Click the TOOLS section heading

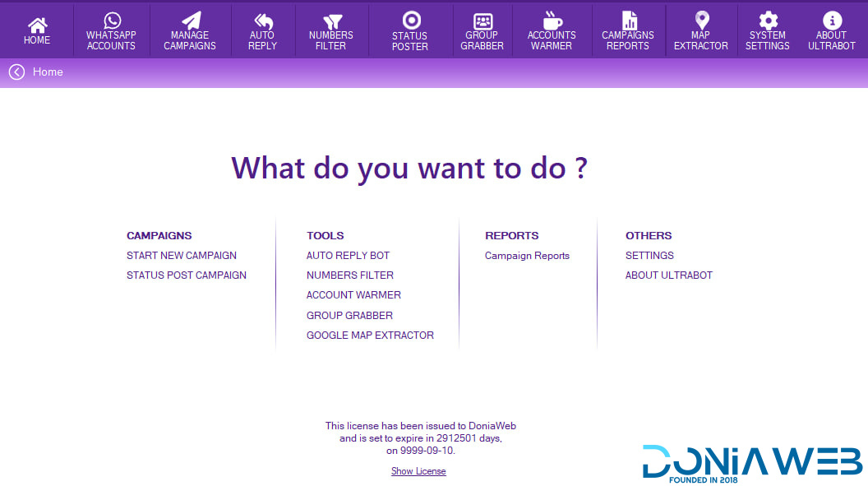point(325,236)
